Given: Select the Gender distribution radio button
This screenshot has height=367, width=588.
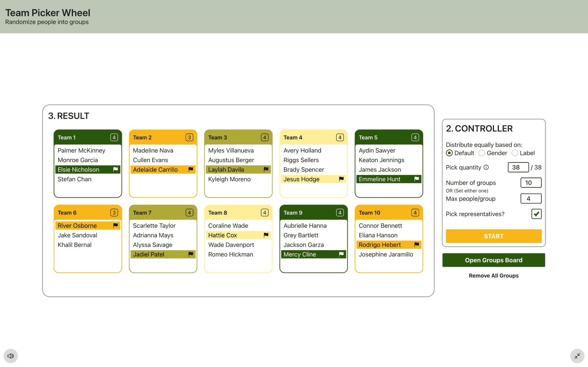Looking at the screenshot, I should 482,153.
